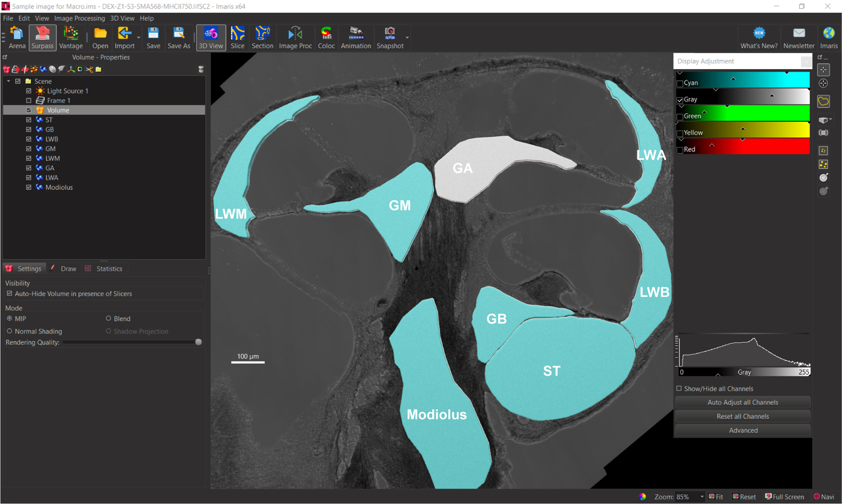Open the Arena view
The height and width of the screenshot is (504, 842).
point(17,37)
